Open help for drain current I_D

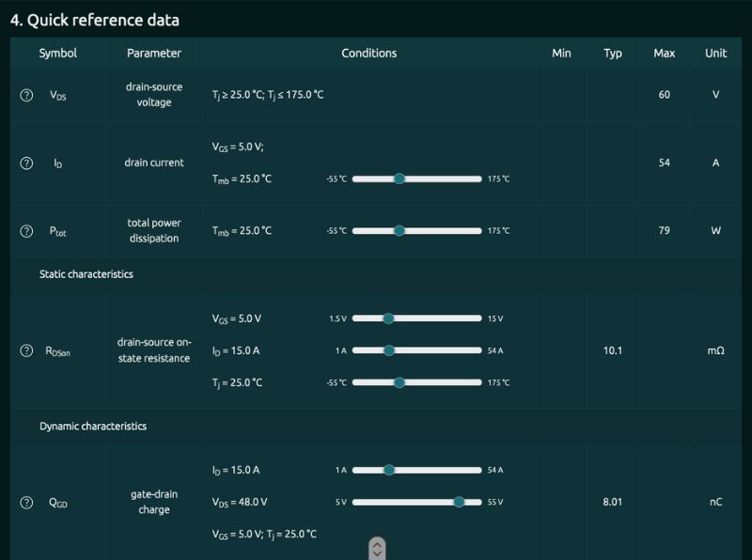tap(26, 163)
